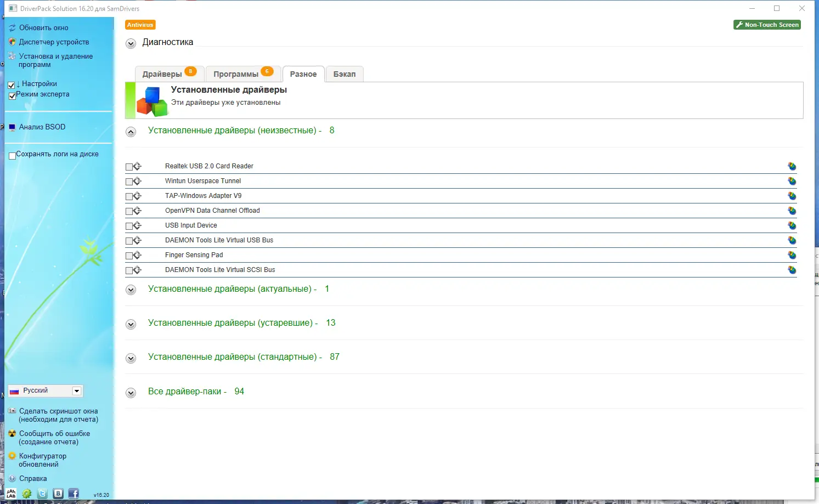Mark the DAEMON Tools Lite Virtual SCSI Bus checkbox

129,270
